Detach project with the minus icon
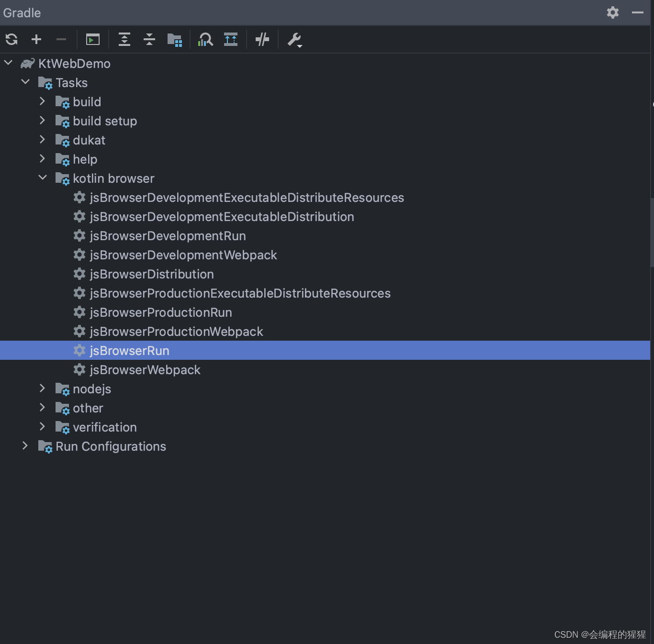This screenshot has width=654, height=644. tap(61, 39)
